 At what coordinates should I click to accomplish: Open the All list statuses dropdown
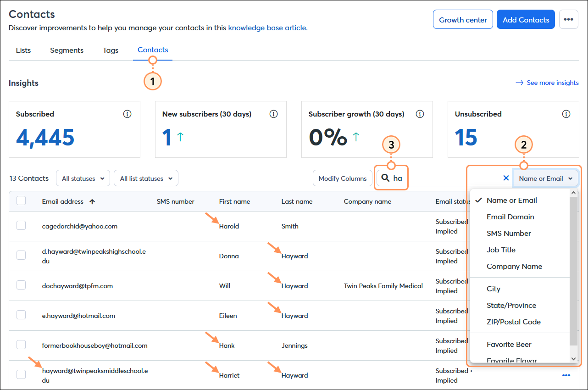click(146, 178)
